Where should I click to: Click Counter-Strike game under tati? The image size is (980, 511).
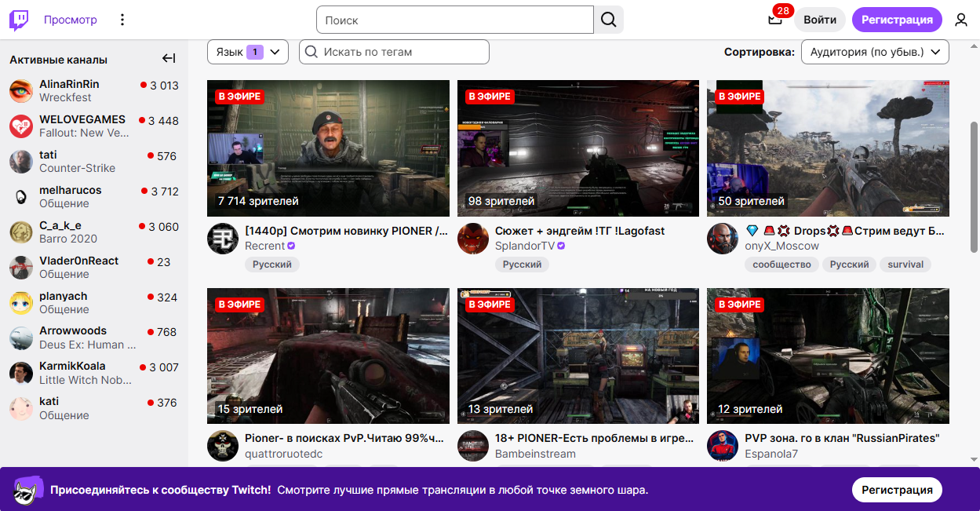(77, 168)
